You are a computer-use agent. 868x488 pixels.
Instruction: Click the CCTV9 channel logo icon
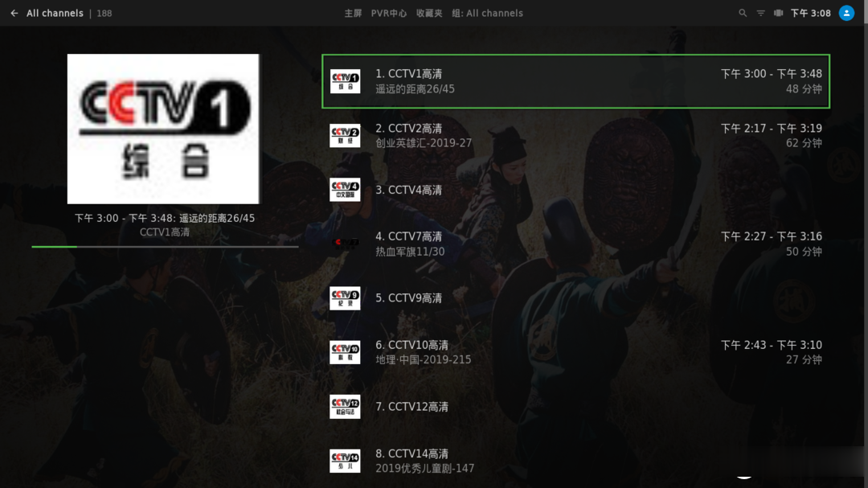point(345,298)
